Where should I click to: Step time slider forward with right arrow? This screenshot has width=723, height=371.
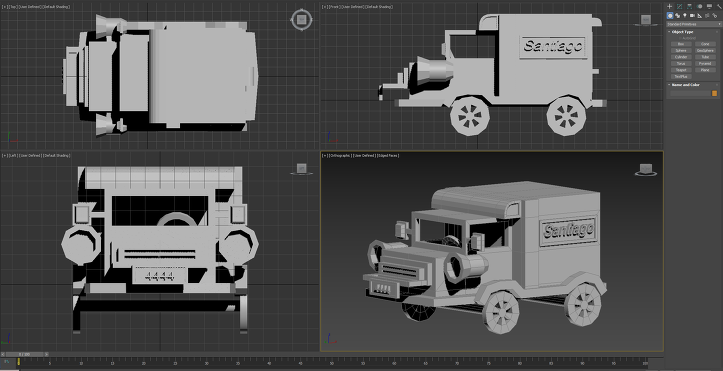[46, 354]
